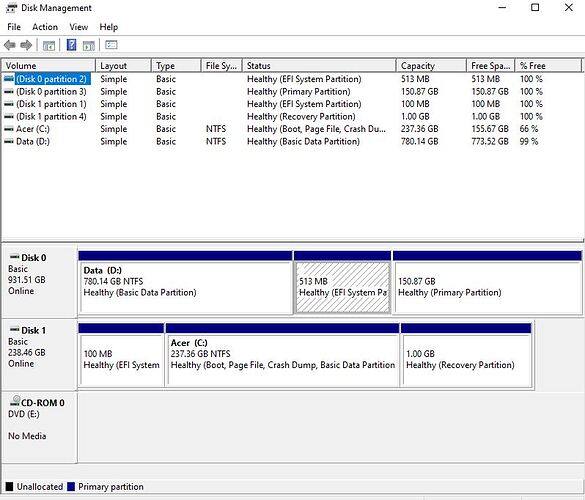
Task: Open the Action menu
Action: point(45,27)
